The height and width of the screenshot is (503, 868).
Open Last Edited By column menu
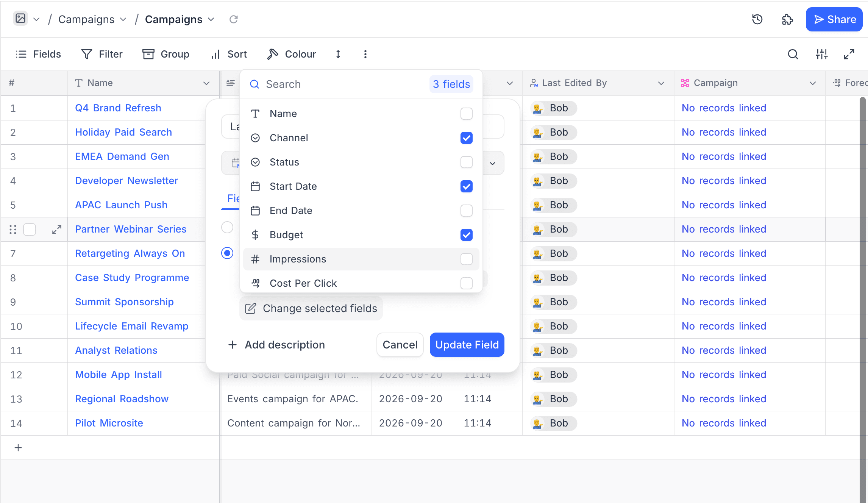(x=661, y=83)
